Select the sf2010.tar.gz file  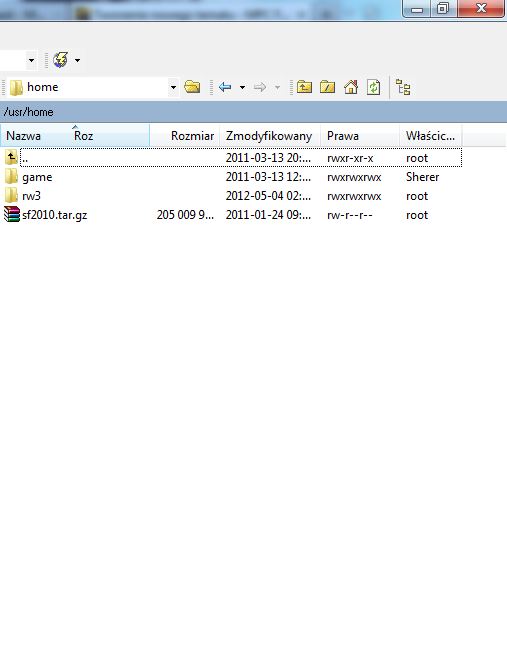coord(55,215)
